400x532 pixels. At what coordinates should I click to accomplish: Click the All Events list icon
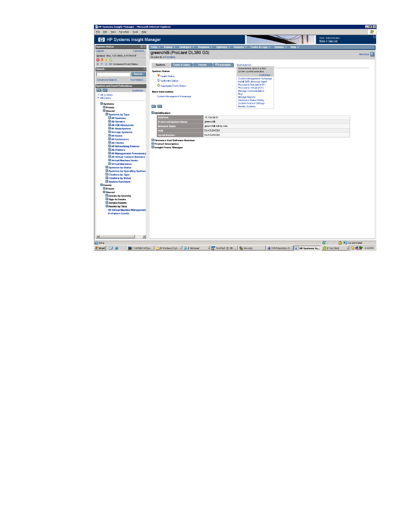point(98,98)
